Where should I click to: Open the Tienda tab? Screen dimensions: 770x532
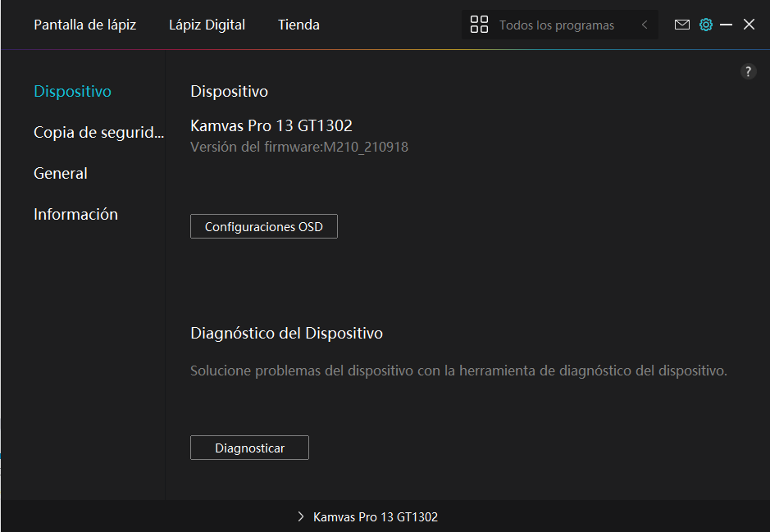(298, 25)
